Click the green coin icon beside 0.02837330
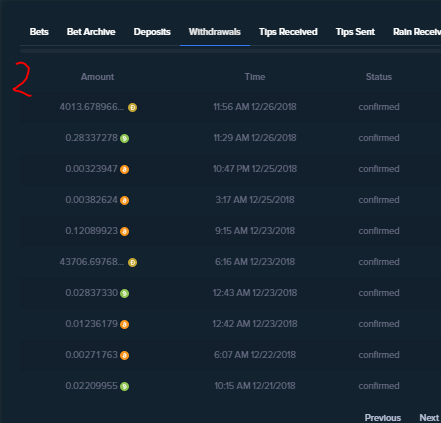 coord(124,293)
